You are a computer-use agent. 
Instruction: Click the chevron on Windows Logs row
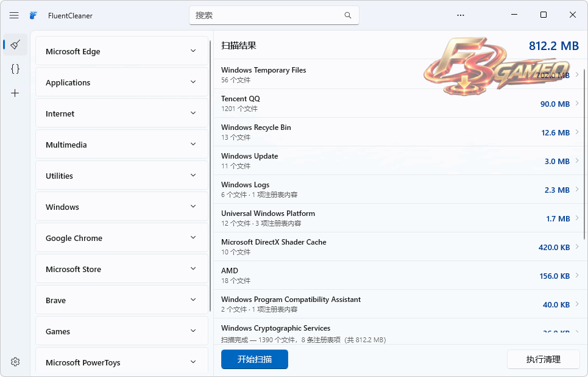coord(577,189)
